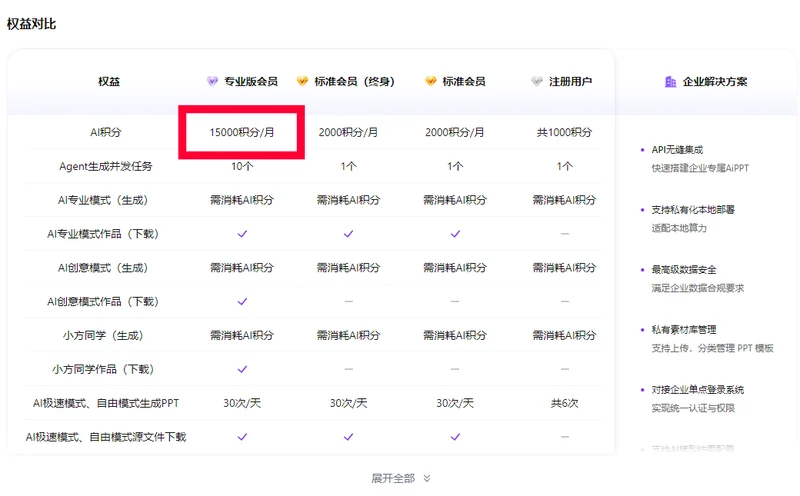Click the 共6次 cell for 注册用户
This screenshot has width=800, height=496.
click(x=564, y=403)
